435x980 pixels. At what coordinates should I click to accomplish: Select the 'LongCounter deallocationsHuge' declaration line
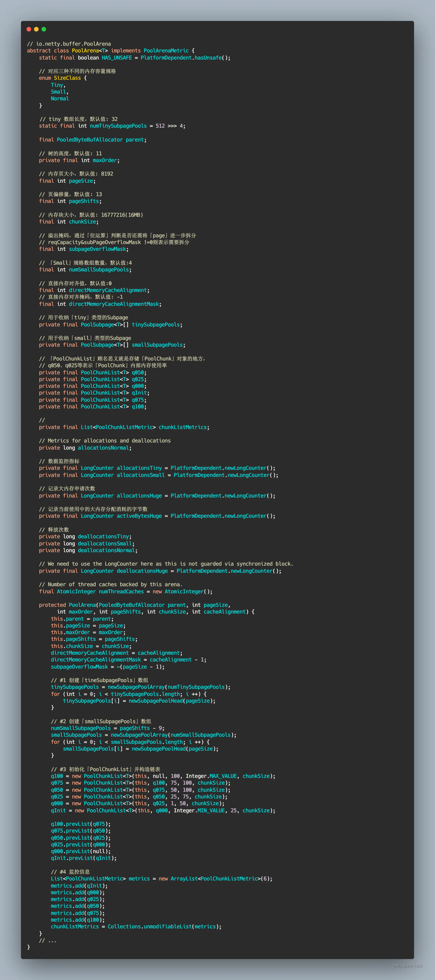point(160,571)
